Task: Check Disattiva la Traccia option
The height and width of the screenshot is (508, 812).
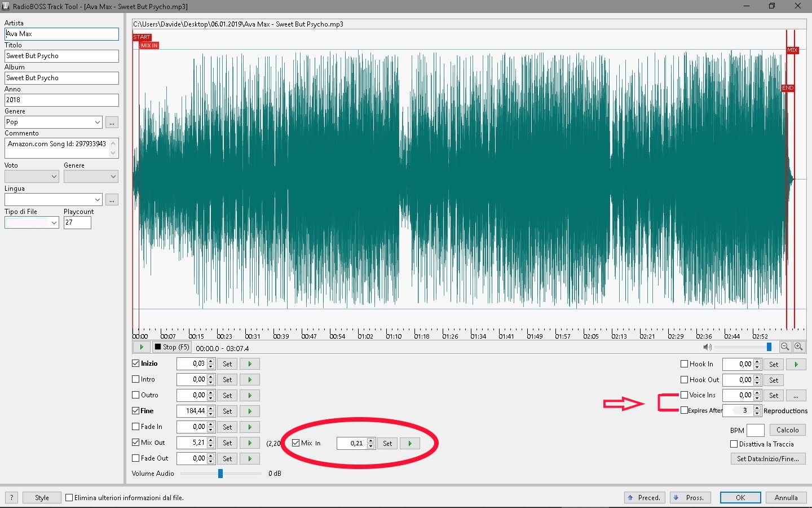Action: tap(734, 444)
